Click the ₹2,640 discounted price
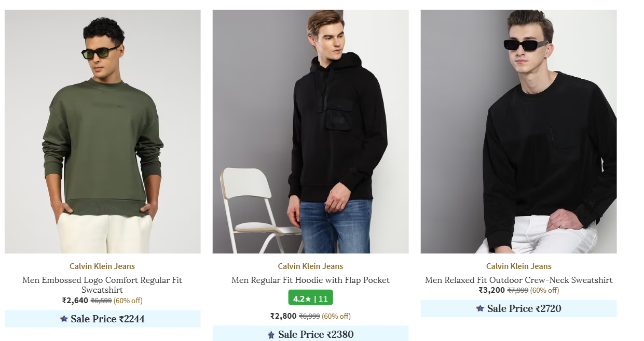The height and width of the screenshot is (341, 644). [x=75, y=301]
